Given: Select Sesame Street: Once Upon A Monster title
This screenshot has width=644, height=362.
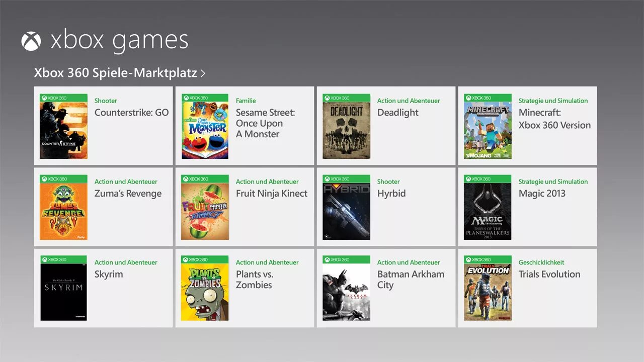Looking at the screenshot, I should (265, 123).
